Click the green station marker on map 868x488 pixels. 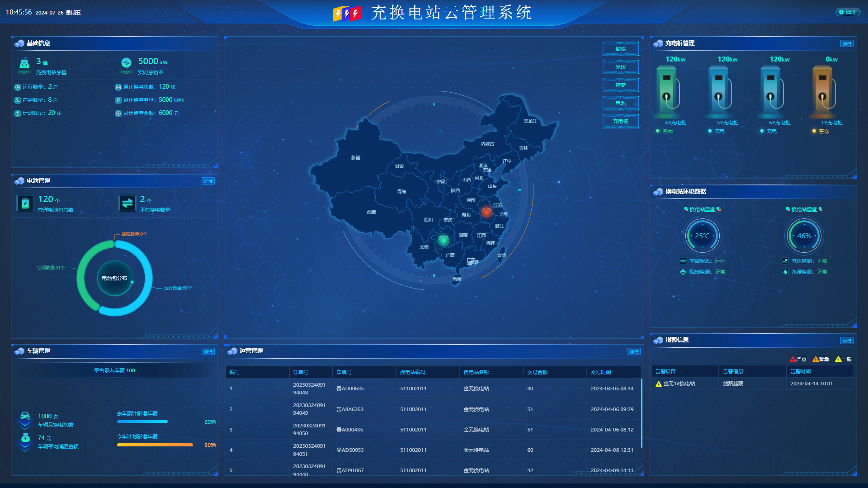[x=443, y=240]
